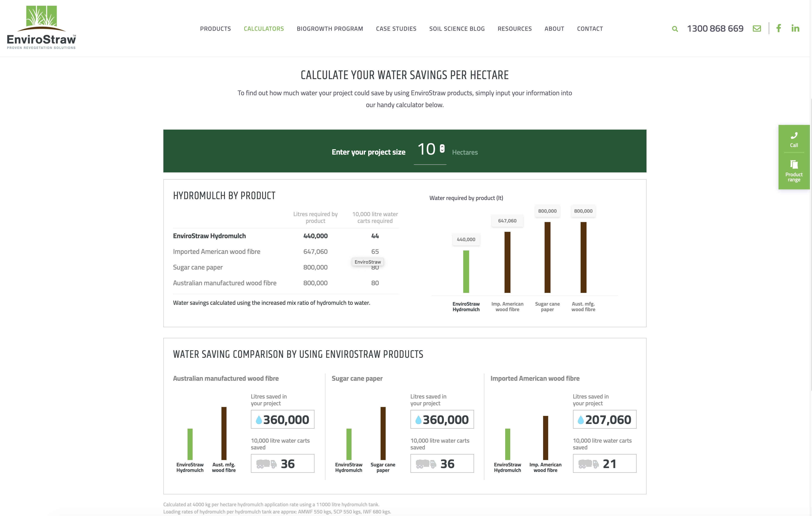Click truck icon under Australian manufactured wood fibre

click(x=266, y=464)
